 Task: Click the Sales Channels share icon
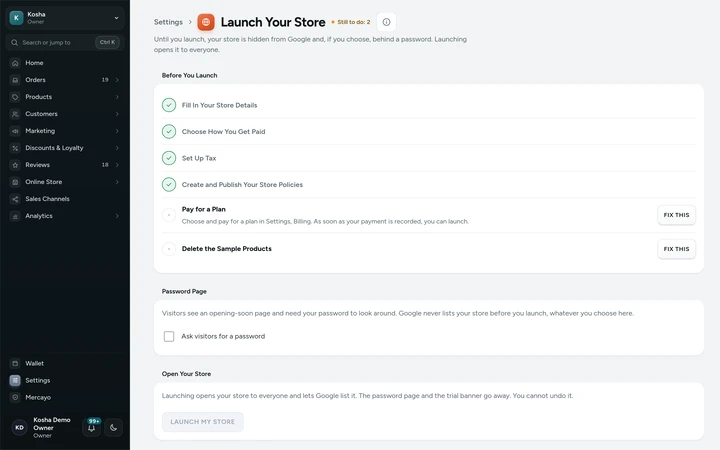coord(15,199)
